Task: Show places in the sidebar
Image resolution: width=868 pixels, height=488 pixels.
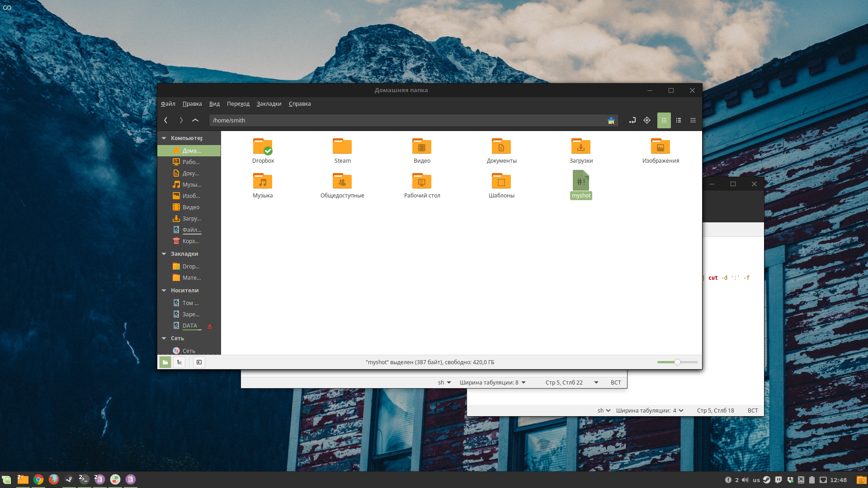Action: pos(165,362)
